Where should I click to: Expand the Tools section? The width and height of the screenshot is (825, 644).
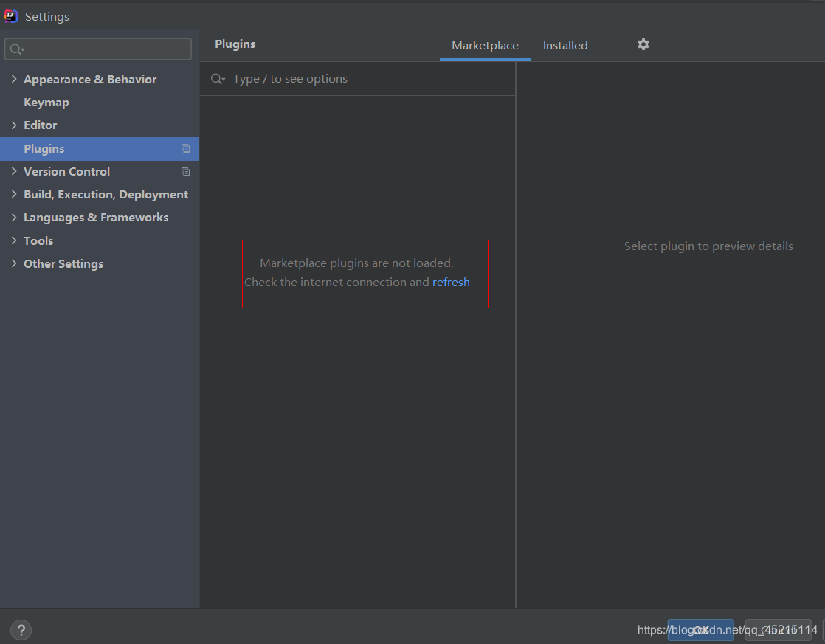tap(14, 240)
